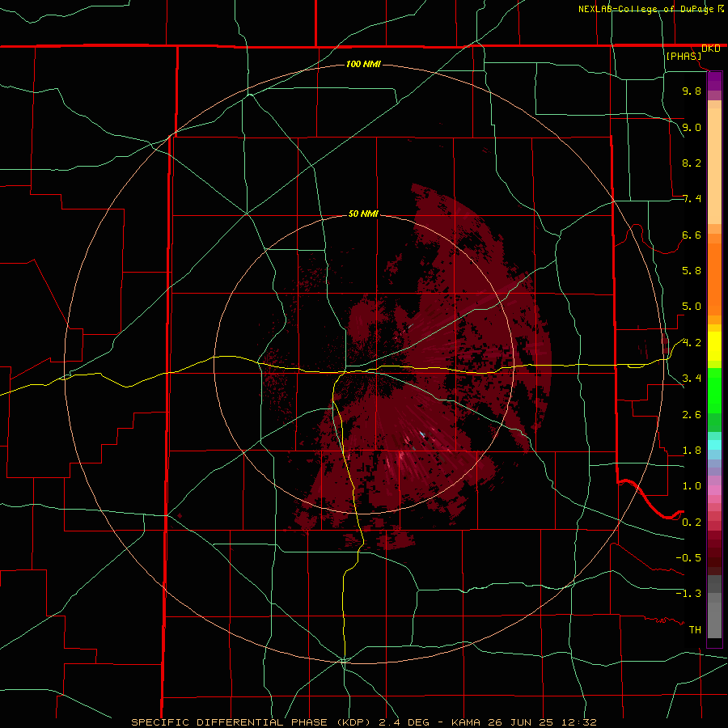Pick the pink segment of the color bar
Screen dimensions: 728x728
[x=714, y=490]
